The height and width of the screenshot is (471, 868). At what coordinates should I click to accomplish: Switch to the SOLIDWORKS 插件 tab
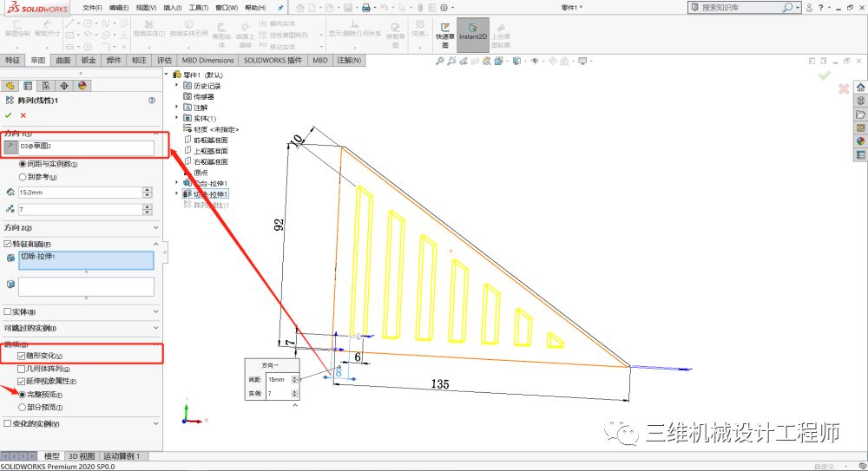[x=273, y=61]
